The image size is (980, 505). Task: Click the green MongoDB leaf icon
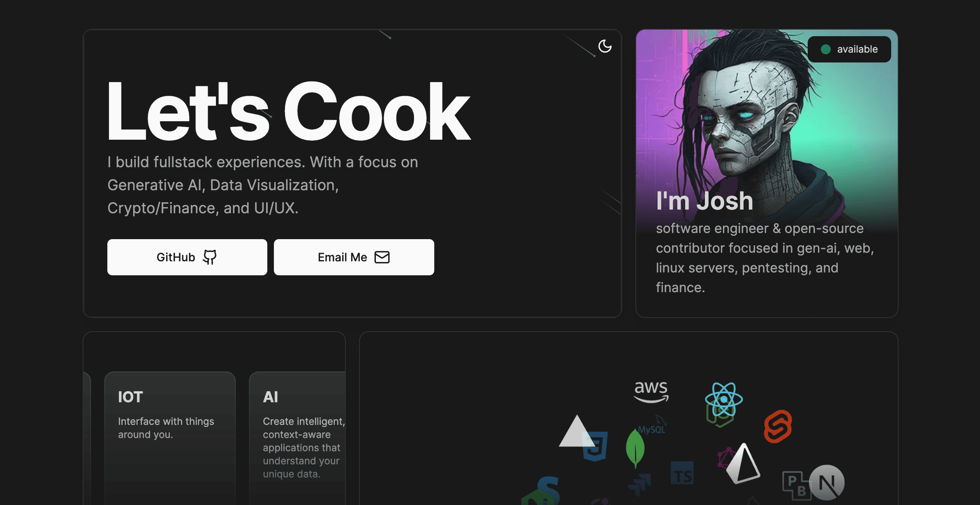[x=635, y=448]
